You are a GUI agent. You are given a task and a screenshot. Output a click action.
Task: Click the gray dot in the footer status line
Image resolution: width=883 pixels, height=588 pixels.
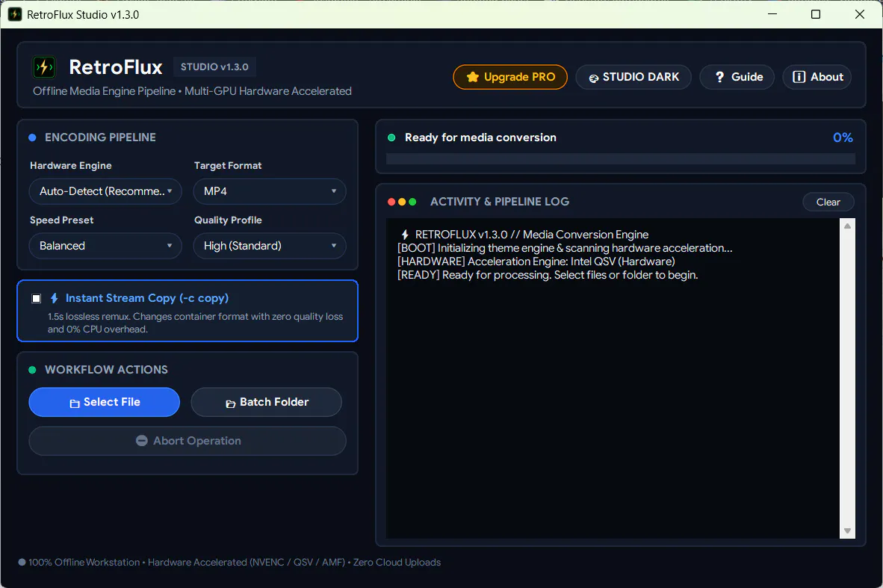[x=22, y=562]
